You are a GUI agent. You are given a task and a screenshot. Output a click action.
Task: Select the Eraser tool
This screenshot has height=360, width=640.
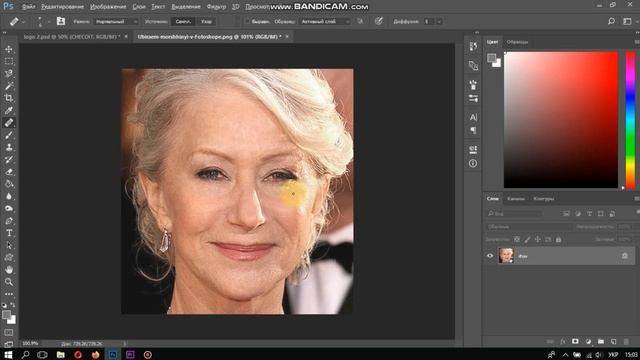tap(9, 172)
